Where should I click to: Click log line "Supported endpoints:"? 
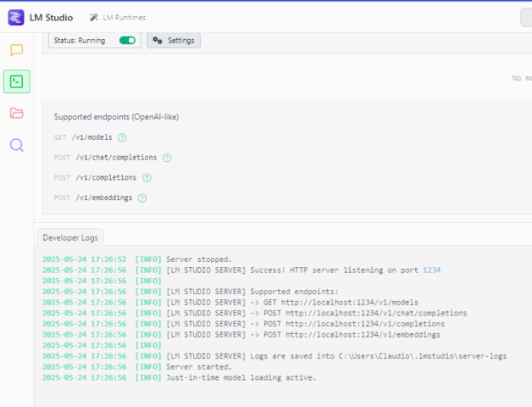pyautogui.click(x=190, y=292)
